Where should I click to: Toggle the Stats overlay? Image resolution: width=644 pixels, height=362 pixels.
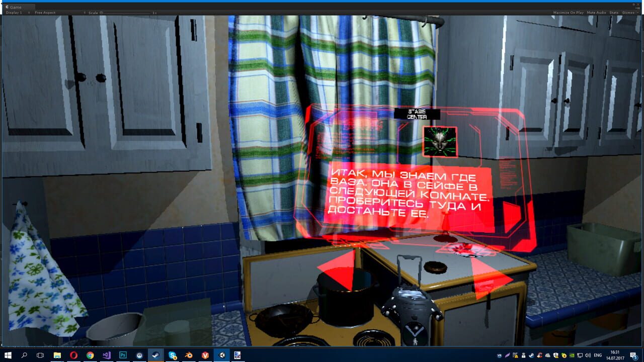click(x=613, y=13)
